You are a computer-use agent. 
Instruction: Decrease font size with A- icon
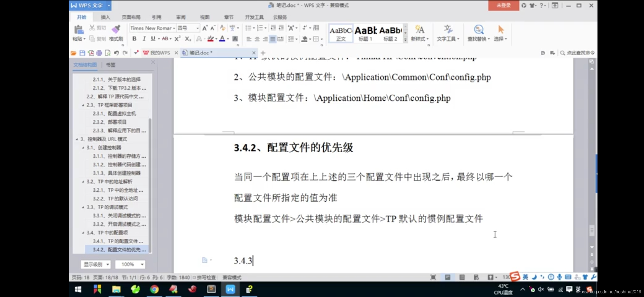(x=213, y=28)
